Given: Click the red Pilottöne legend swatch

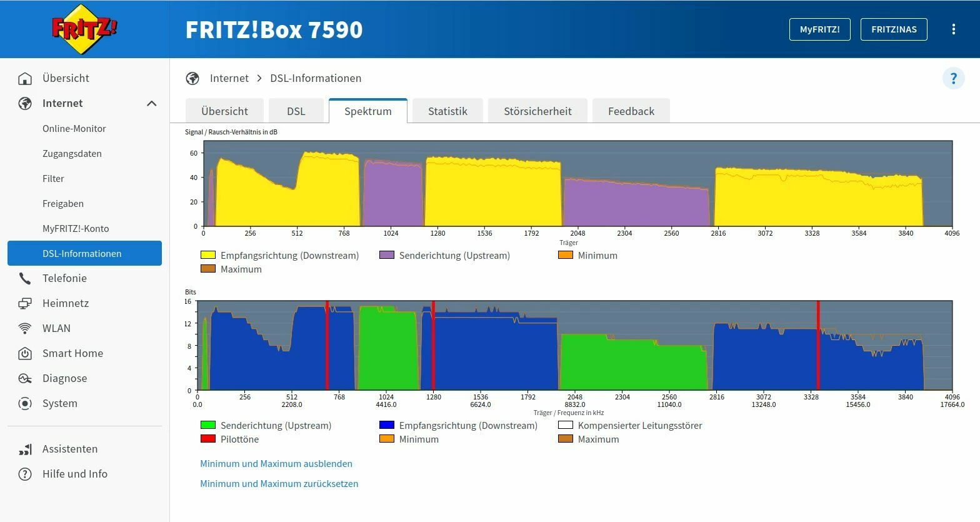Looking at the screenshot, I should pos(207,439).
